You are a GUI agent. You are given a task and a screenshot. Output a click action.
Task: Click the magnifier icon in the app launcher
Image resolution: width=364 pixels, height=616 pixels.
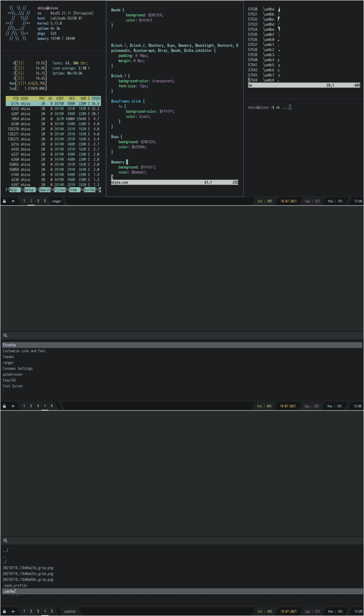(5, 335)
